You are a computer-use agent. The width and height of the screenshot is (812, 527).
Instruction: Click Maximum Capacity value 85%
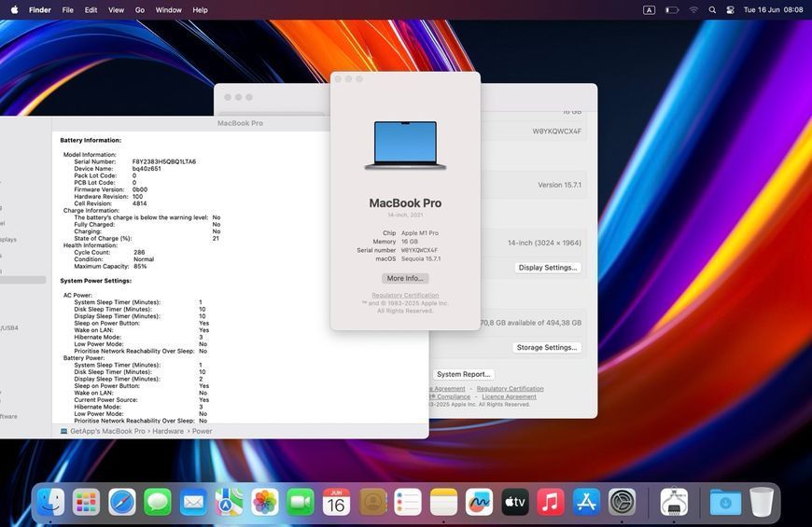point(140,266)
